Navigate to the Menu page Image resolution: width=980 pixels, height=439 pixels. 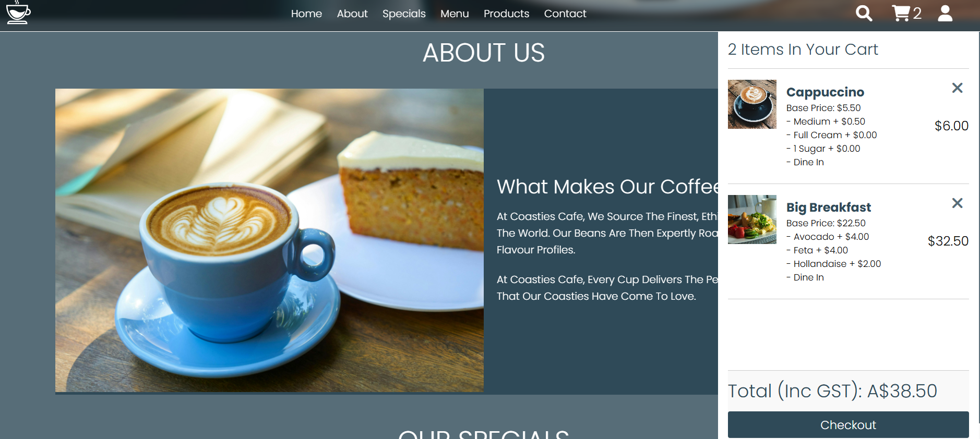pos(455,14)
